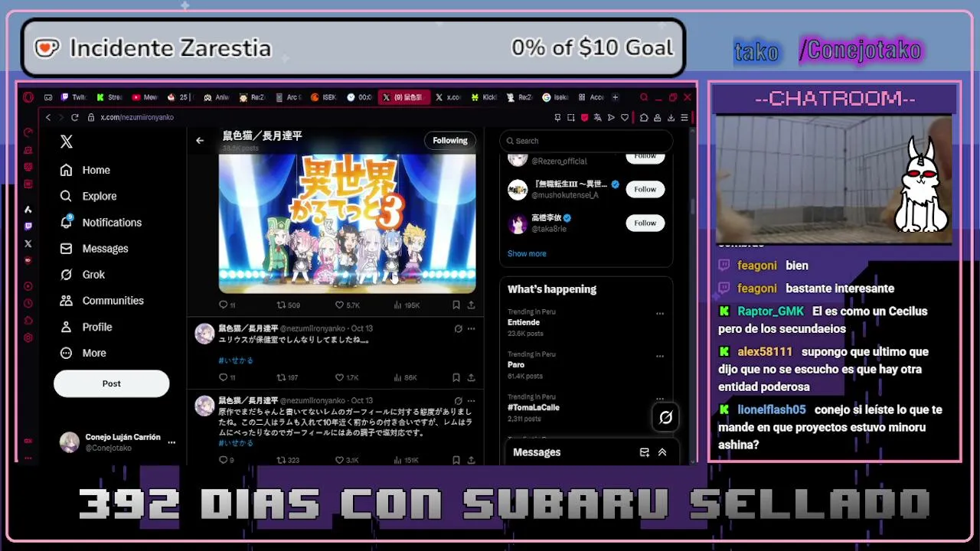The width and height of the screenshot is (980, 551).
Task: Click the browser reload button
Action: [x=75, y=117]
